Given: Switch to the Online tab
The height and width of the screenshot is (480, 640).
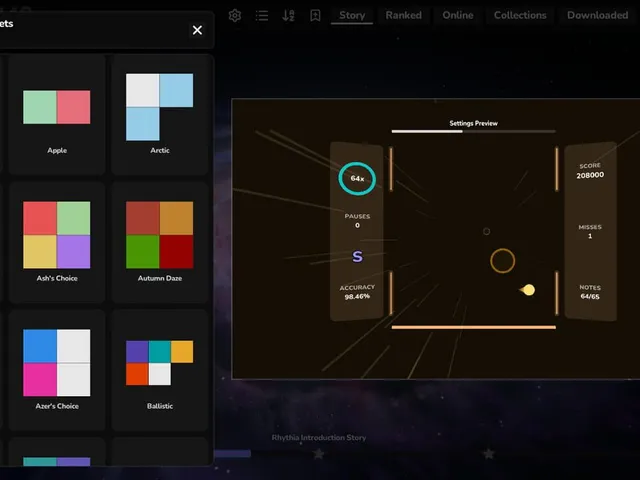Looking at the screenshot, I should coord(458,16).
